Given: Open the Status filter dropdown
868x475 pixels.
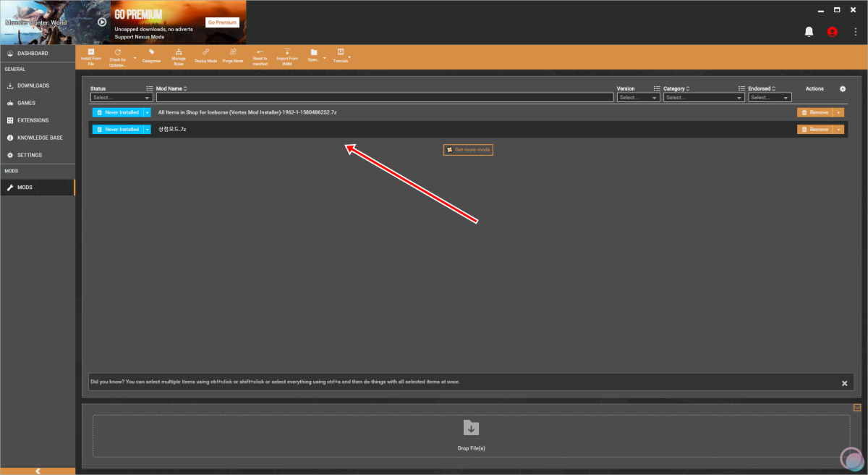Looking at the screenshot, I should click(122, 97).
